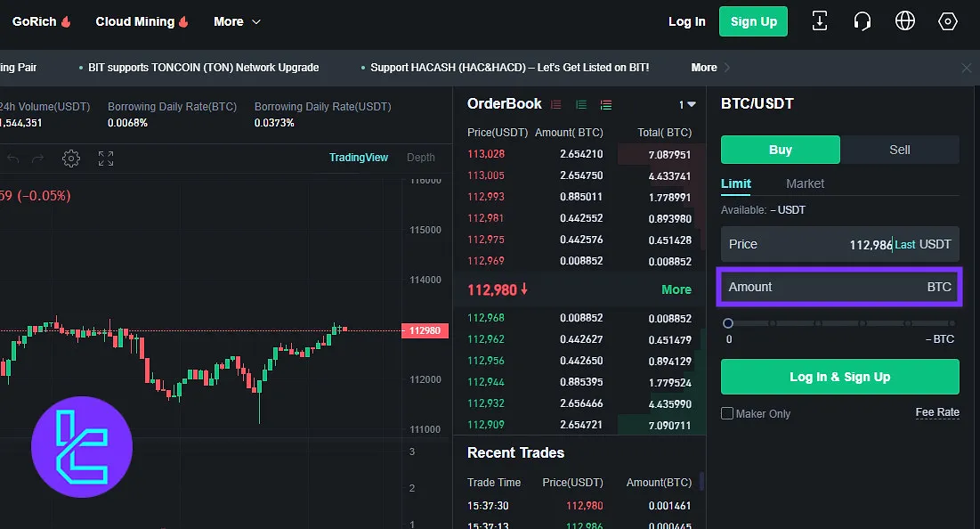Switch to the Market order tab
The width and height of the screenshot is (980, 529).
805,183
